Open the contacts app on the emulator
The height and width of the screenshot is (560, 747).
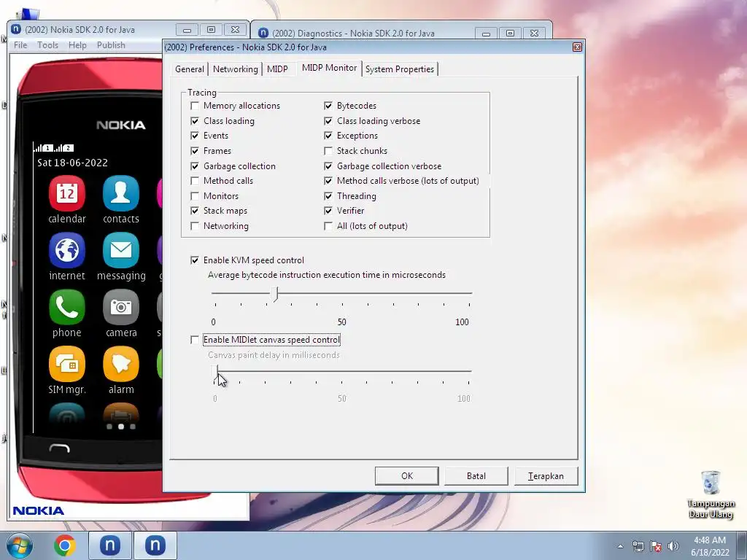click(x=120, y=193)
